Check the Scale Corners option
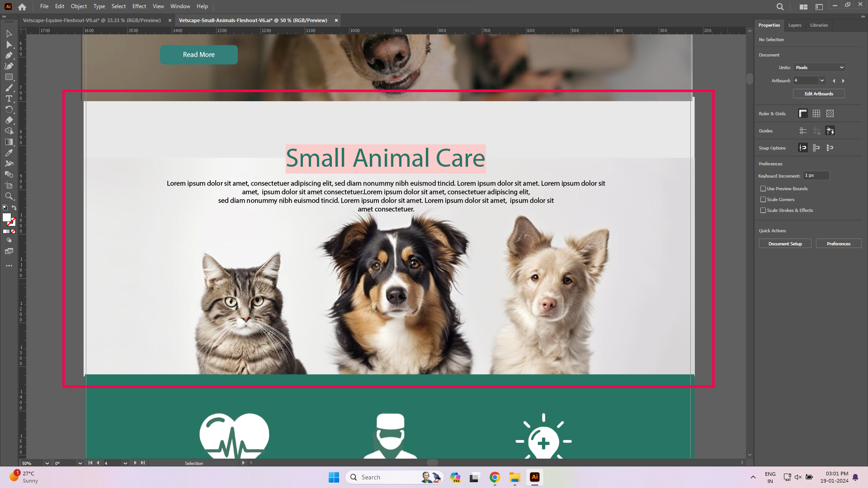The height and width of the screenshot is (488, 868). click(x=763, y=200)
